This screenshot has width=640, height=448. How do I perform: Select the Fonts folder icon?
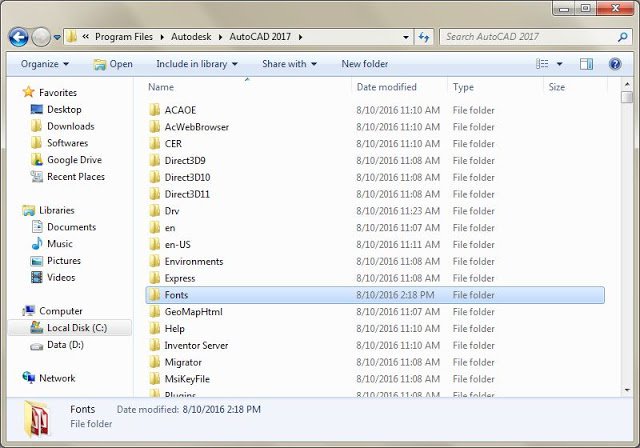(x=155, y=295)
